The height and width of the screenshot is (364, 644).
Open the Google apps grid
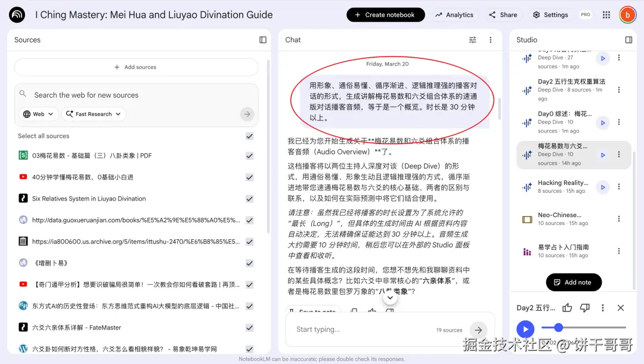(x=606, y=15)
